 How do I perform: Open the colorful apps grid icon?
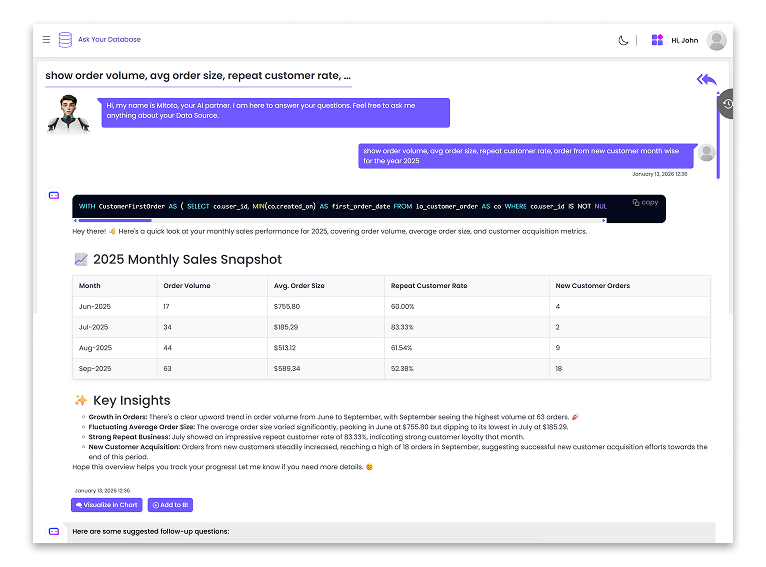657,40
